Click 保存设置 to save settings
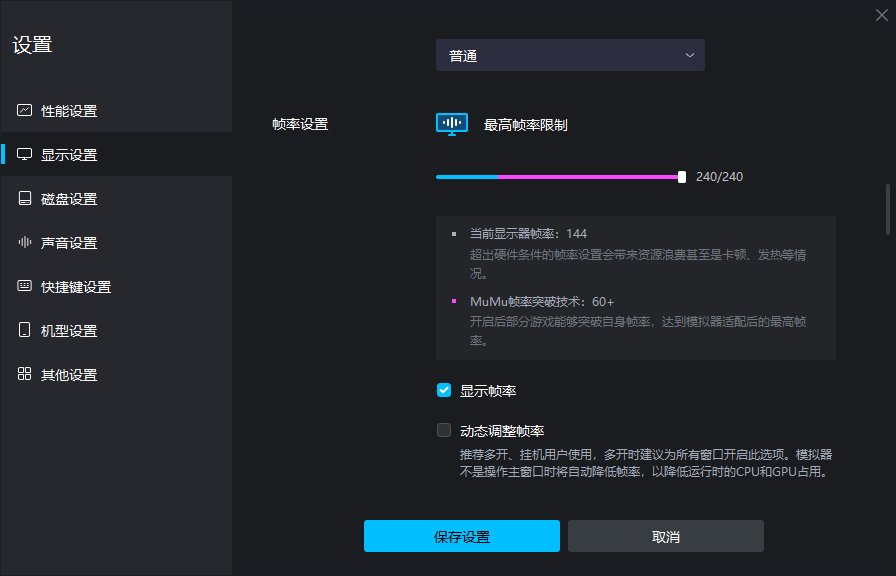 tap(461, 536)
